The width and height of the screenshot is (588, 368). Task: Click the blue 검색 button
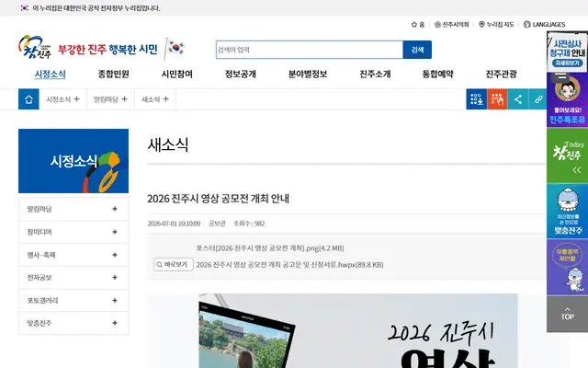(x=417, y=50)
